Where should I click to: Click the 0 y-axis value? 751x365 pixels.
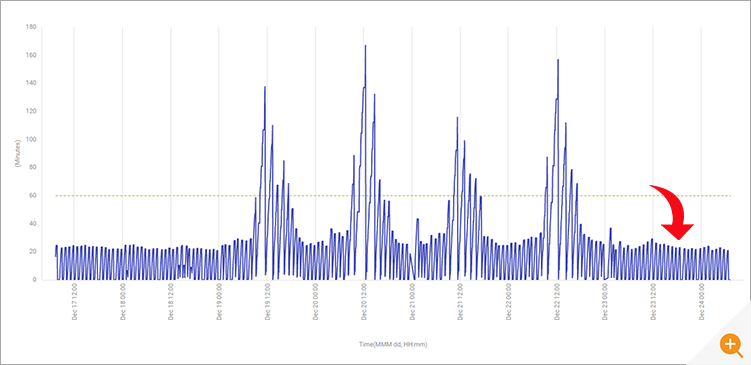[35, 280]
